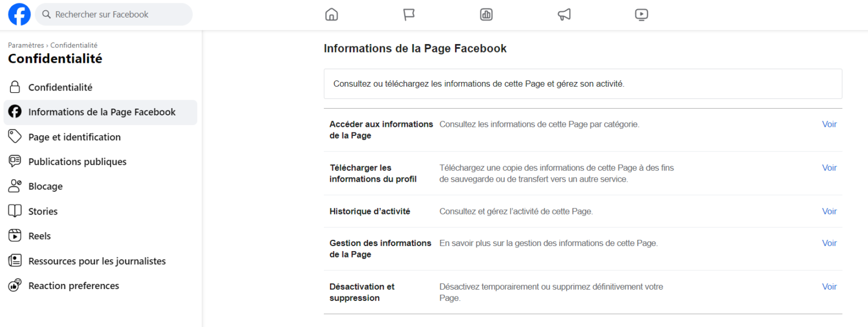This screenshot has height=327, width=868.
Task: Click Voir for Désactivation et suppression
Action: (829, 286)
